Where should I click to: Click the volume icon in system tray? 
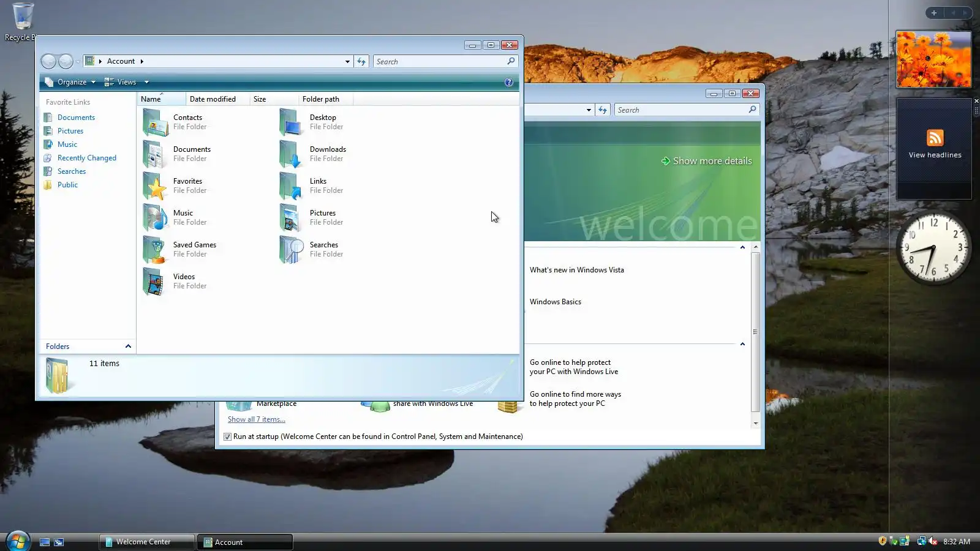tap(933, 541)
